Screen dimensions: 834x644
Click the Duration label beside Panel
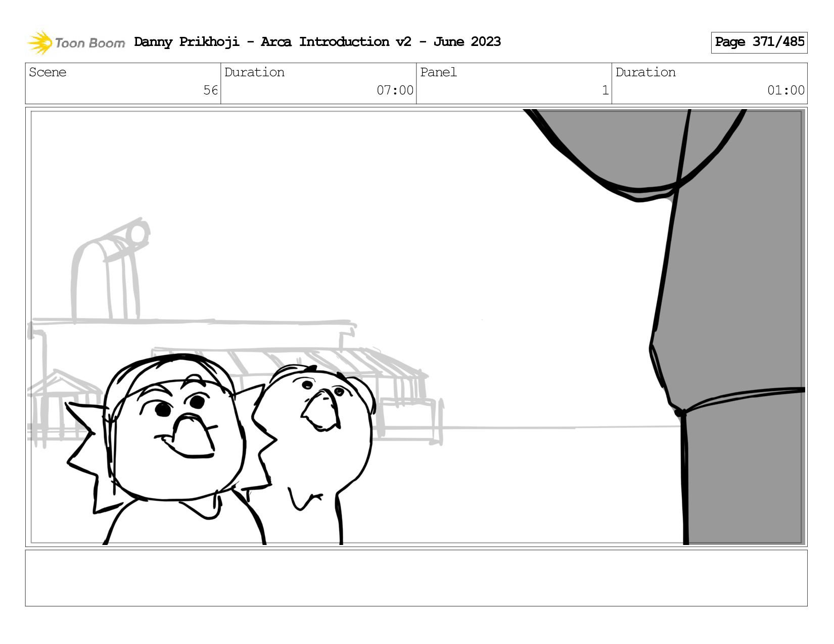645,72
